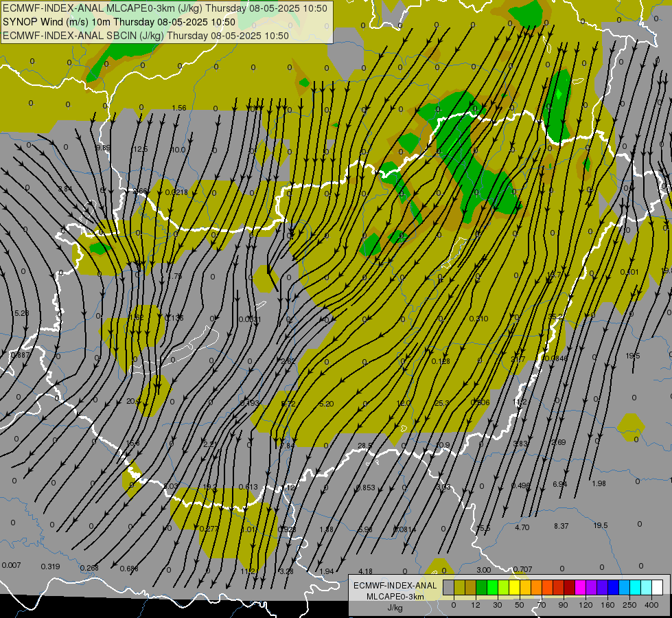This screenshot has height=618, width=672.
Task: Click the station value '0.0814'
Action: point(404,529)
